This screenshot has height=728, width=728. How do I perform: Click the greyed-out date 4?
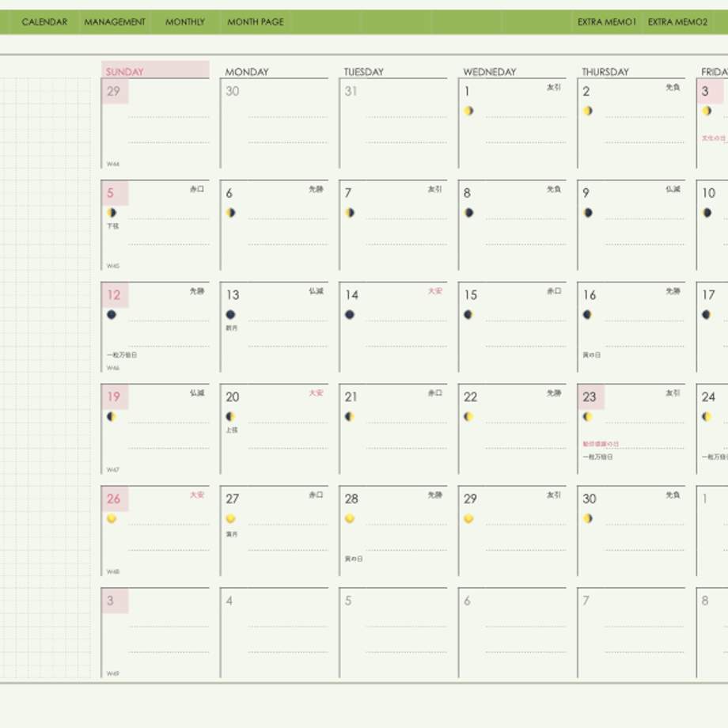click(x=229, y=601)
